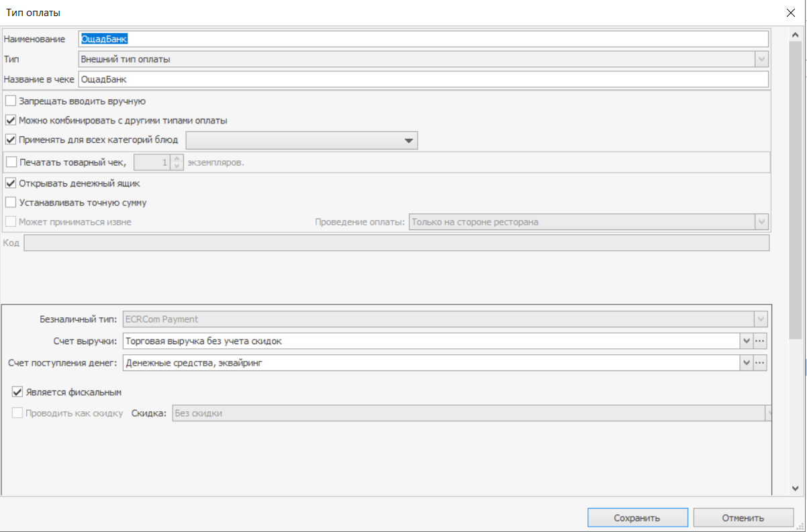Open the Скидка dropdown showing Без скидки

point(768,413)
